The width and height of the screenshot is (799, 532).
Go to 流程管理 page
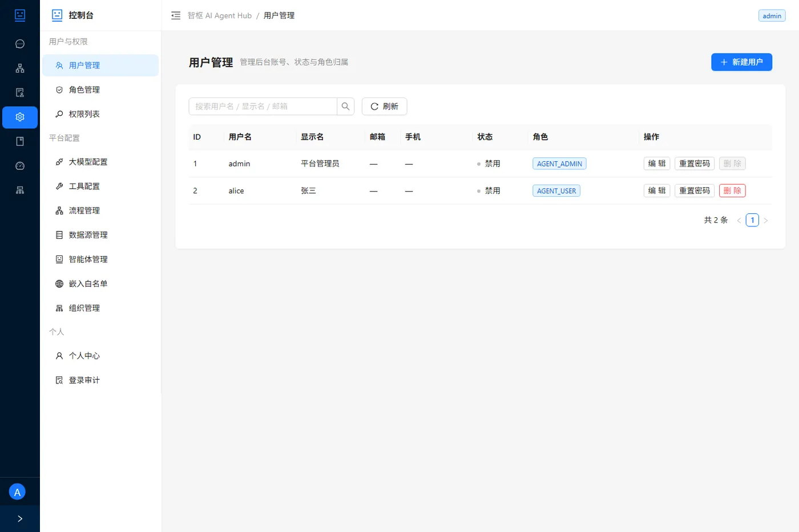point(100,211)
